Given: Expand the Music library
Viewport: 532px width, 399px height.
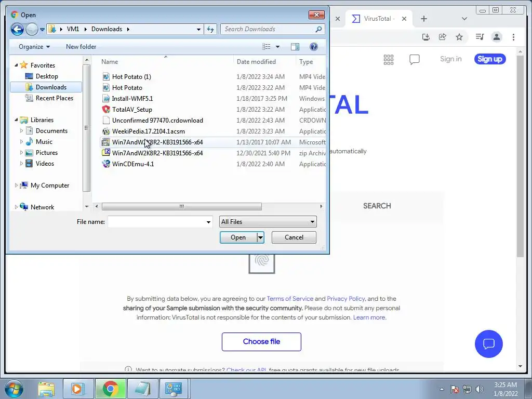Looking at the screenshot, I should pyautogui.click(x=21, y=141).
